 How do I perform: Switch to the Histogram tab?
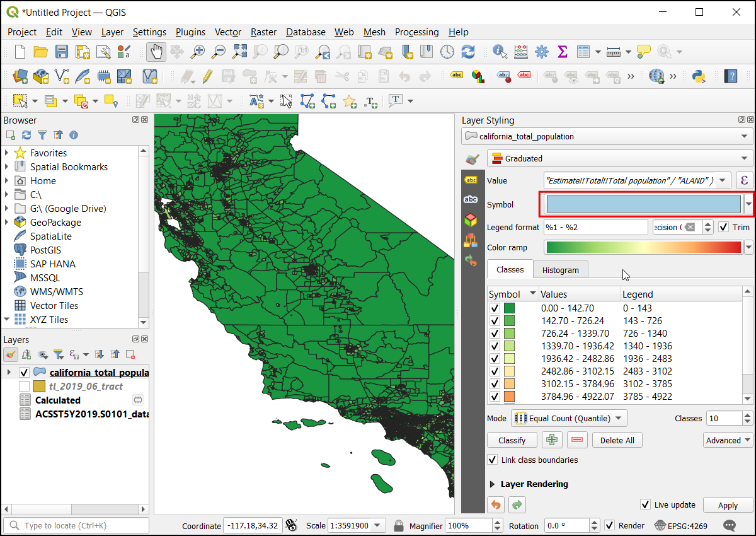click(x=560, y=270)
